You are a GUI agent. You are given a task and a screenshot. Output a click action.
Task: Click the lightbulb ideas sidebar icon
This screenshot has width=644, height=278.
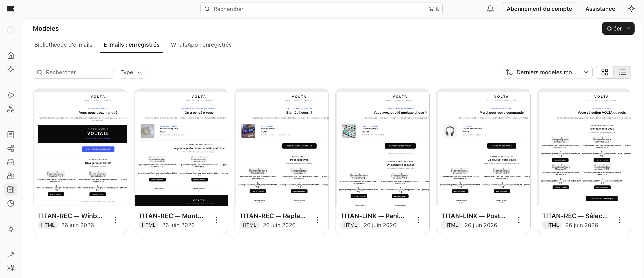click(x=11, y=229)
